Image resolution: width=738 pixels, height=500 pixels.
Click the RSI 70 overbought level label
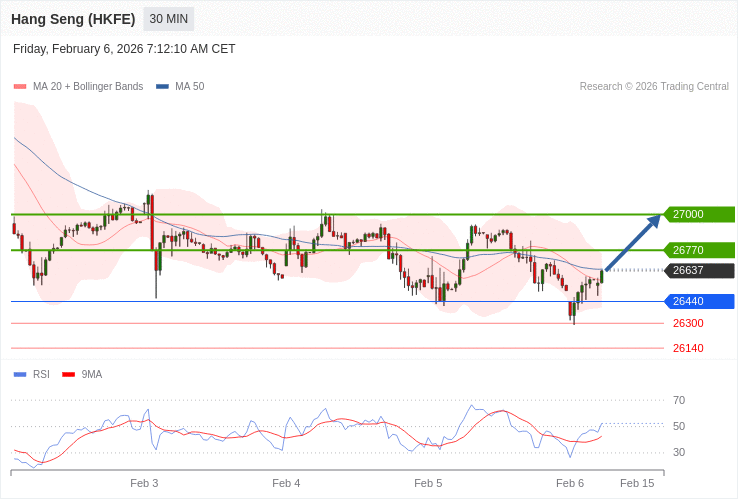click(x=679, y=400)
